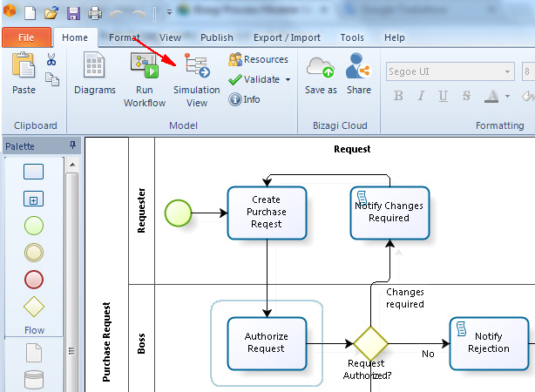This screenshot has width=535, height=392.
Task: Switch to the Home ribbon tab
Action: (75, 37)
